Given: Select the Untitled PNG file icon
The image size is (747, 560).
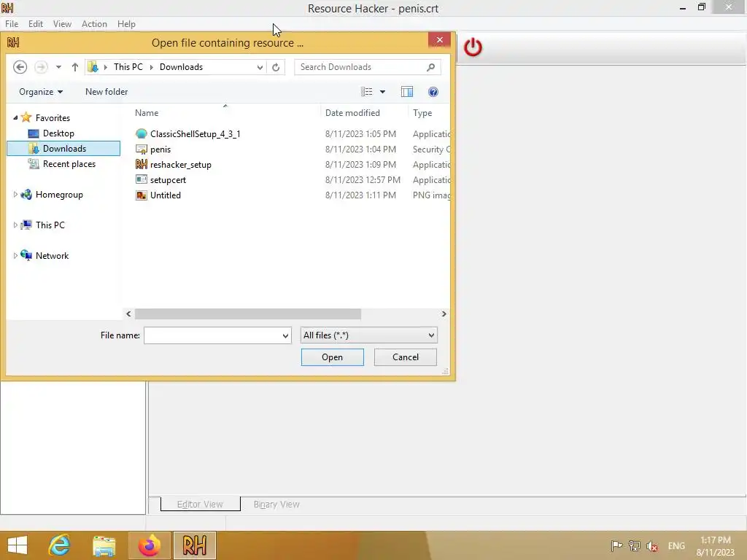Looking at the screenshot, I should click(141, 195).
